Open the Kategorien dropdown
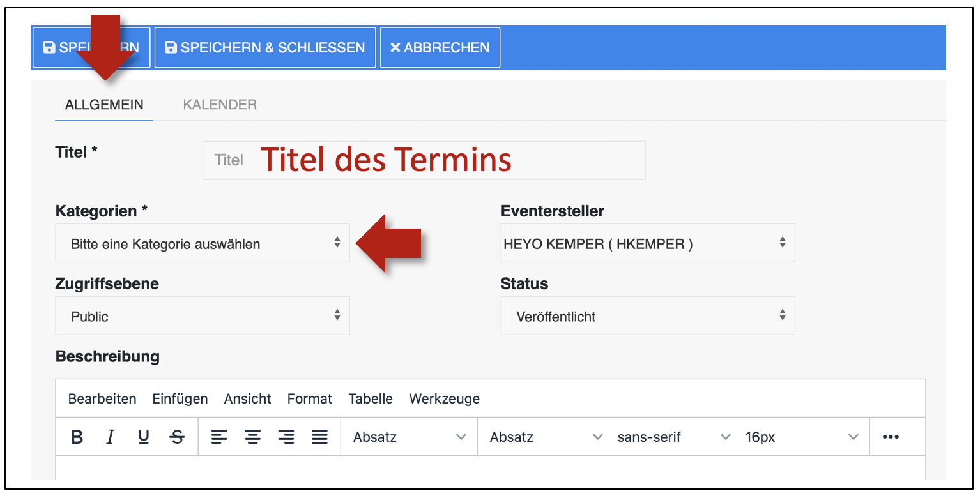Viewport: 980px width, 498px height. point(202,243)
